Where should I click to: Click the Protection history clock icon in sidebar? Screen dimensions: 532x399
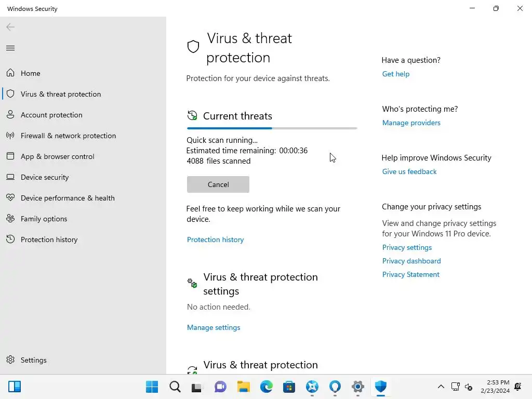[10, 239]
